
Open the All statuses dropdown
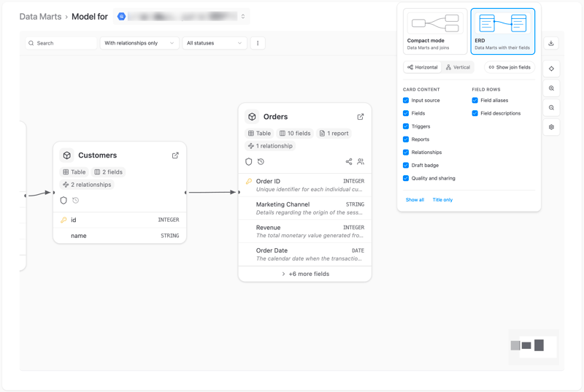click(x=215, y=43)
